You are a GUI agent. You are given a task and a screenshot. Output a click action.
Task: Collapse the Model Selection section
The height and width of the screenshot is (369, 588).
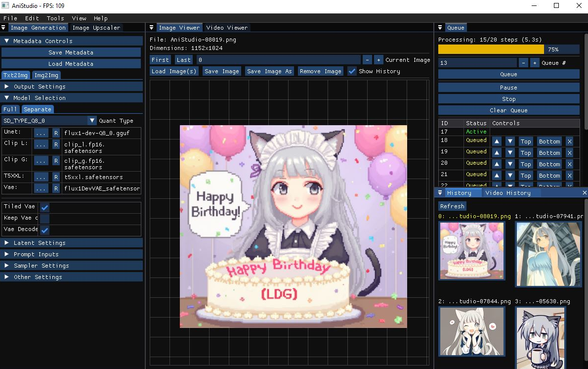pyautogui.click(x=72, y=97)
